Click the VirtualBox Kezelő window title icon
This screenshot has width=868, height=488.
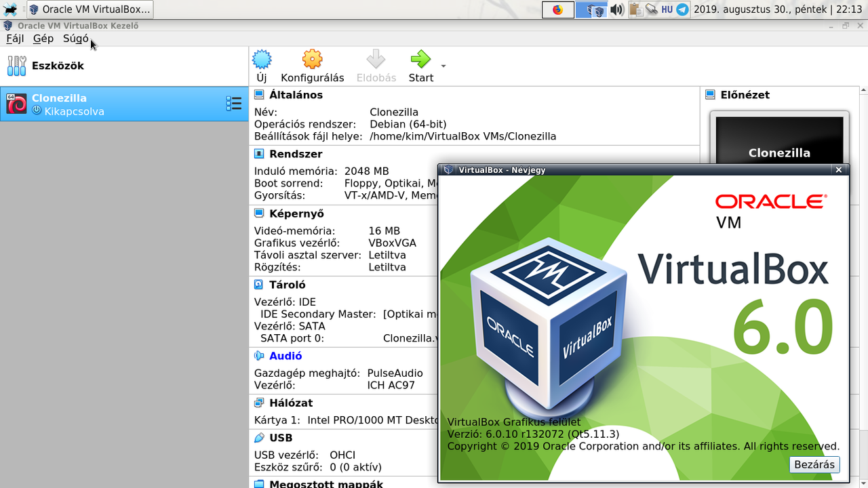tap(7, 26)
